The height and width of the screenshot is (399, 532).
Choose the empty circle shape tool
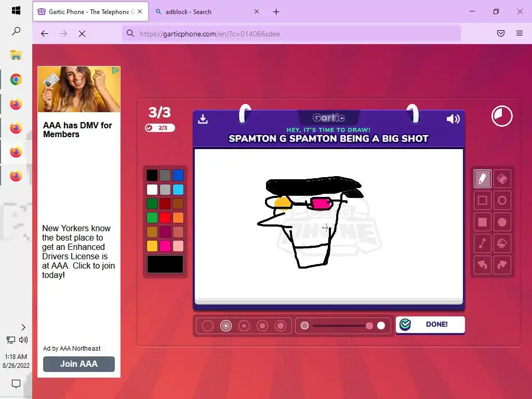point(502,200)
